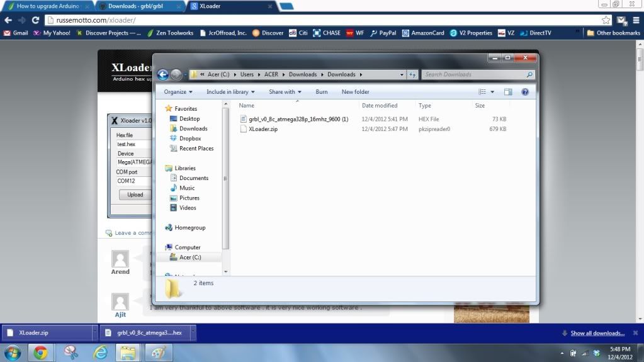
Task: Click the Chrome browser back arrow
Action: [x=8, y=20]
